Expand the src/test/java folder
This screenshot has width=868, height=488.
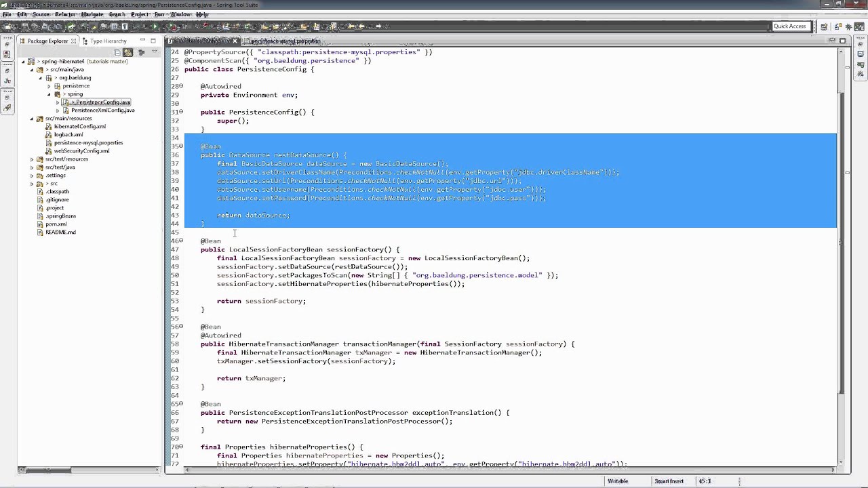pyautogui.click(x=32, y=167)
